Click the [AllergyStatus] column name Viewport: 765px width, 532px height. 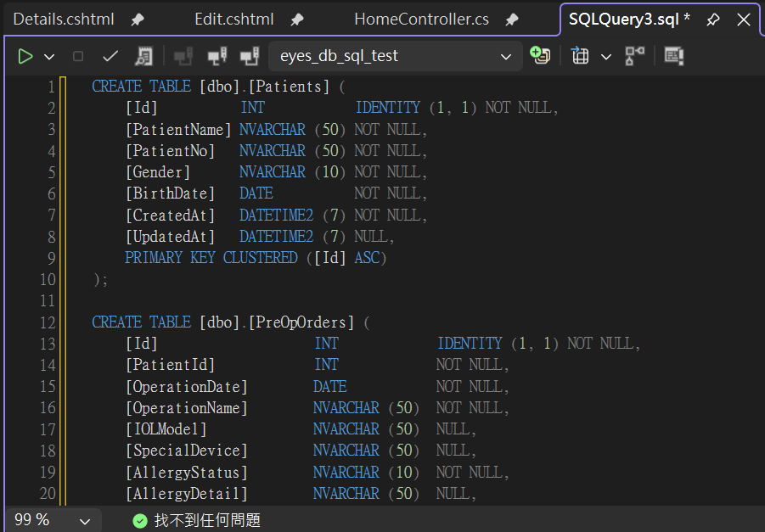click(x=187, y=473)
